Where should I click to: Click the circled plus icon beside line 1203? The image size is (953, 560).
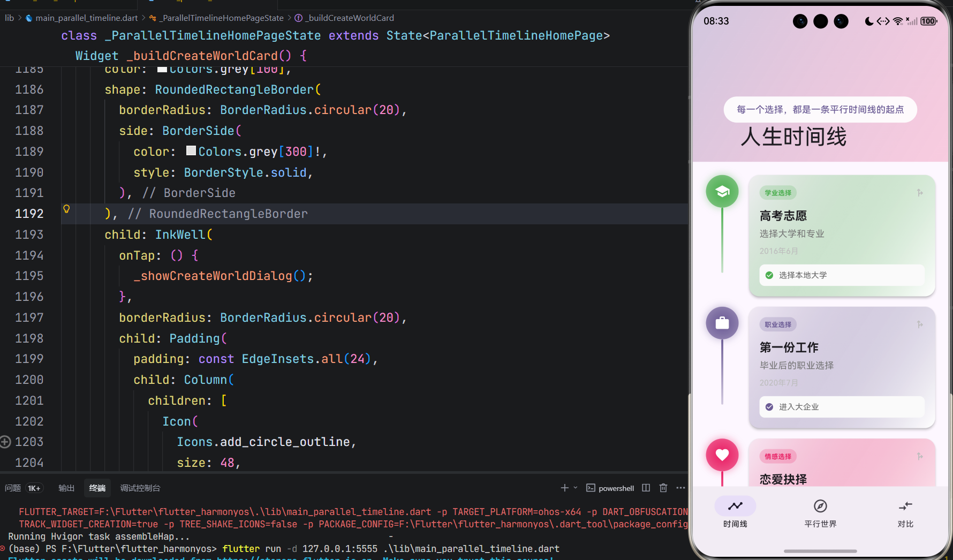tap(5, 442)
